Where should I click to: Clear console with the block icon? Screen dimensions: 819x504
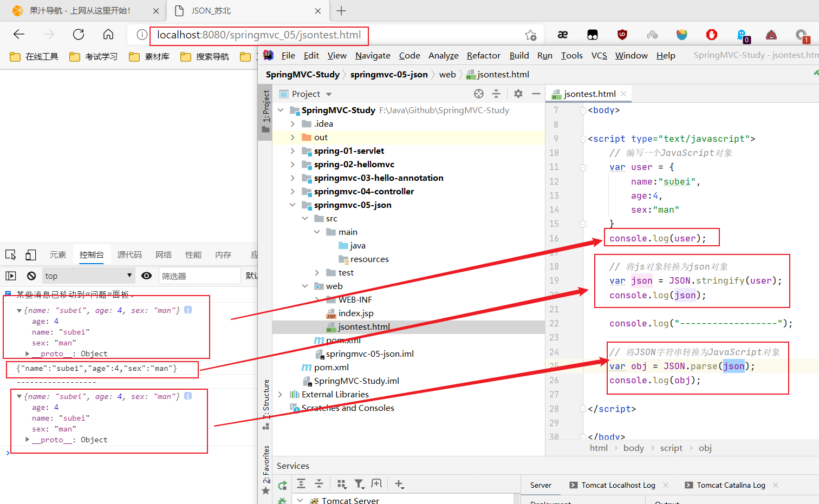31,276
